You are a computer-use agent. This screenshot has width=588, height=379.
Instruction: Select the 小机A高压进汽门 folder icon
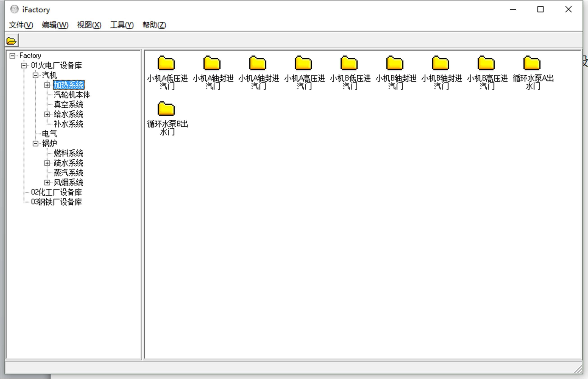304,64
